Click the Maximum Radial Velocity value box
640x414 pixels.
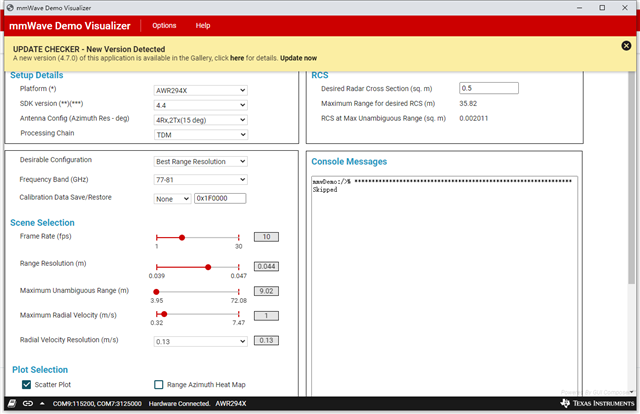coord(267,316)
